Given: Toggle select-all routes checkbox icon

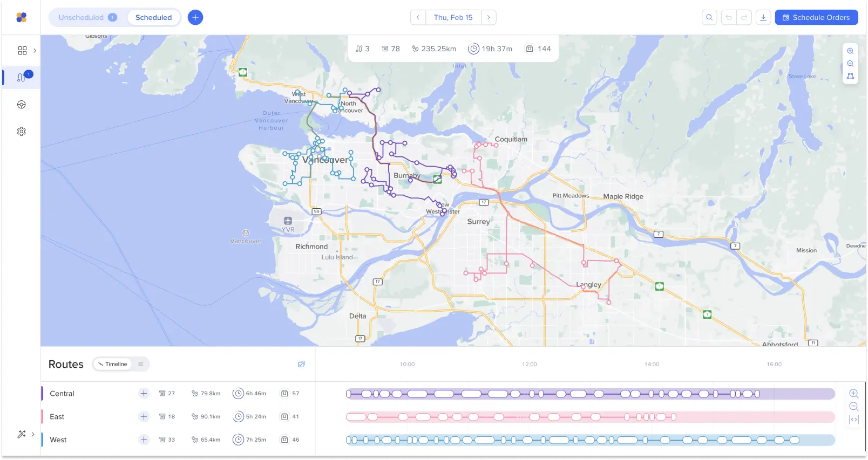Looking at the screenshot, I should pyautogui.click(x=301, y=364).
